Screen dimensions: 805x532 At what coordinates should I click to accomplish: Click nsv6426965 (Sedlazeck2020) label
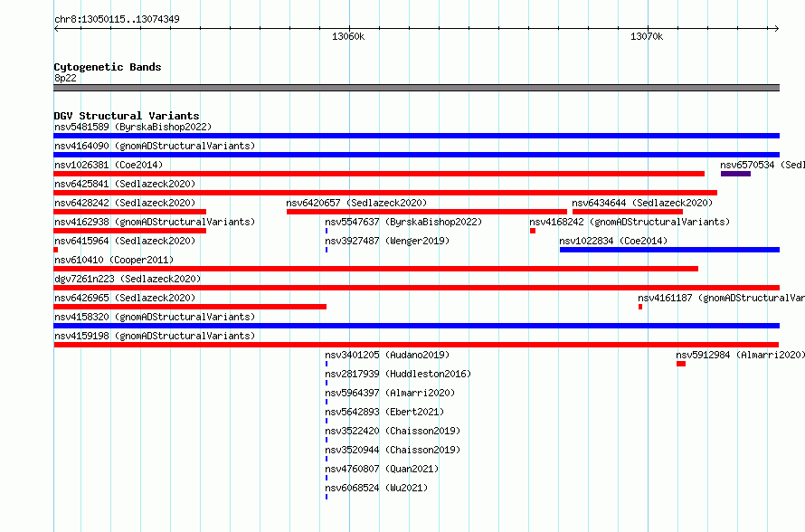pyautogui.click(x=125, y=298)
